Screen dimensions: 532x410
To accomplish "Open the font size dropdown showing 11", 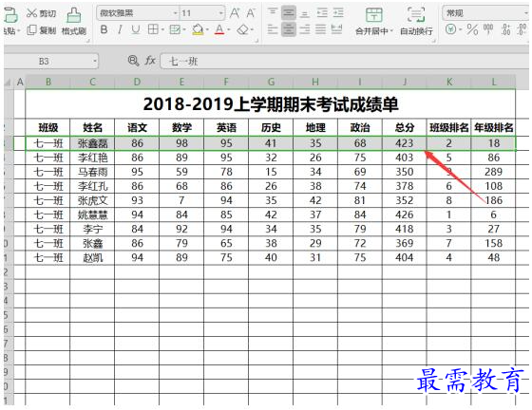I will (221, 13).
